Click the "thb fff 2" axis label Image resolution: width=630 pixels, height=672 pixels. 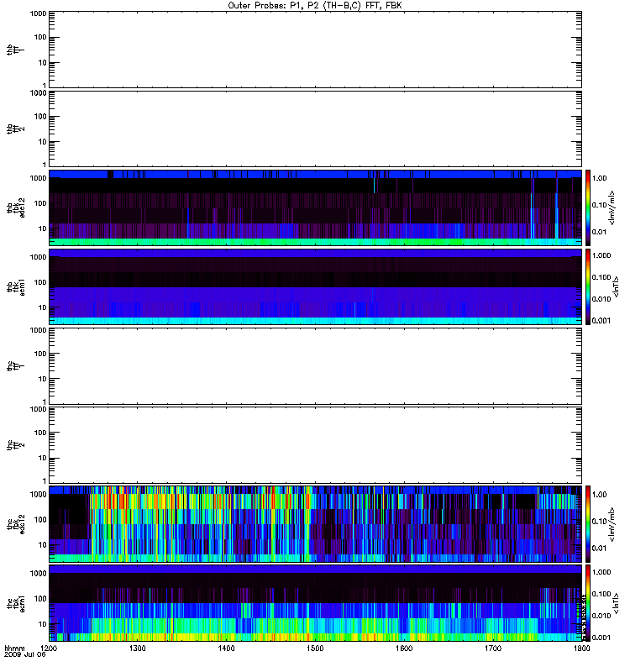pyautogui.click(x=16, y=129)
